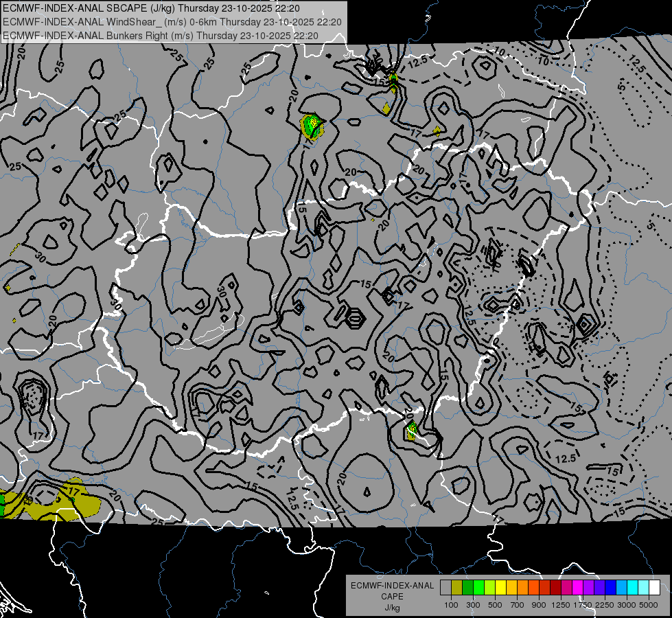The image size is (672, 618).
Task: Click the 300 legend value label
Action: tap(473, 605)
